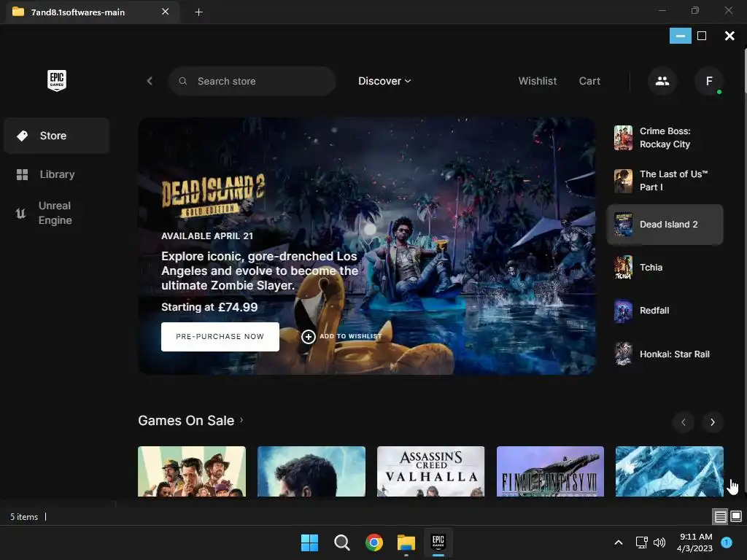The height and width of the screenshot is (560, 747).
Task: Open the Store section in sidebar
Action: (x=57, y=136)
